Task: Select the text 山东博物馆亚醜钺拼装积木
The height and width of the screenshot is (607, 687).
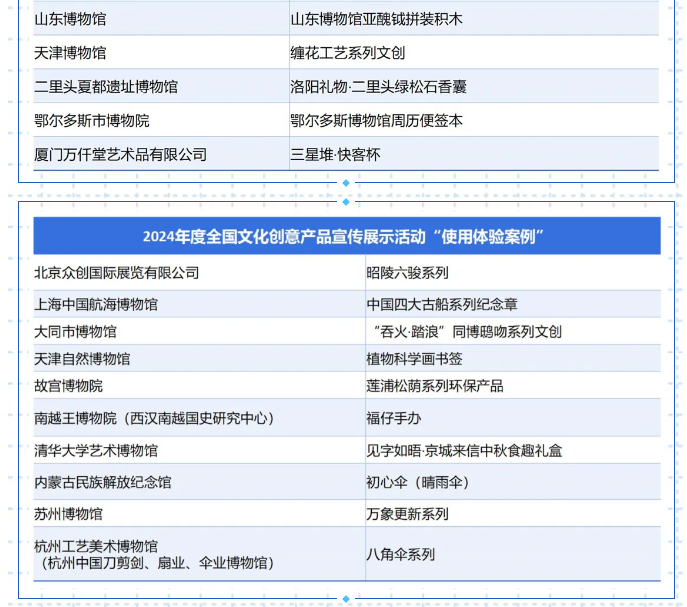Action: point(376,19)
